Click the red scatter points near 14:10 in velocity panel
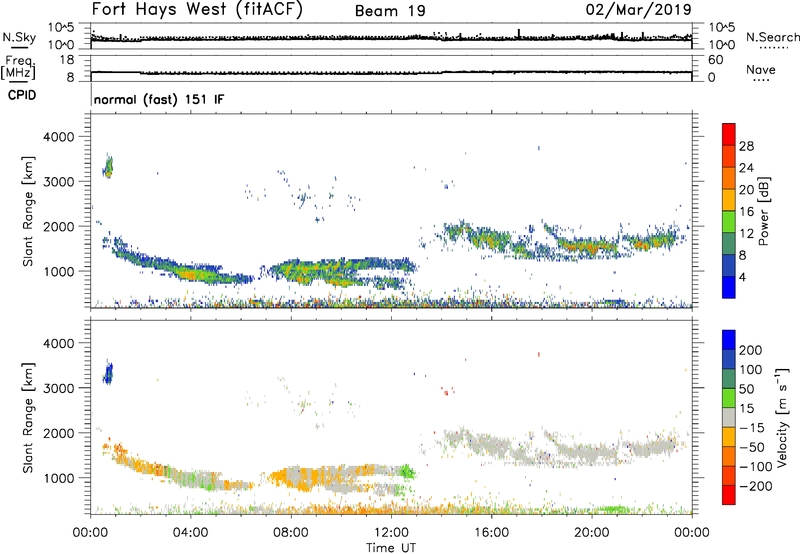The height and width of the screenshot is (554, 800). tap(446, 392)
